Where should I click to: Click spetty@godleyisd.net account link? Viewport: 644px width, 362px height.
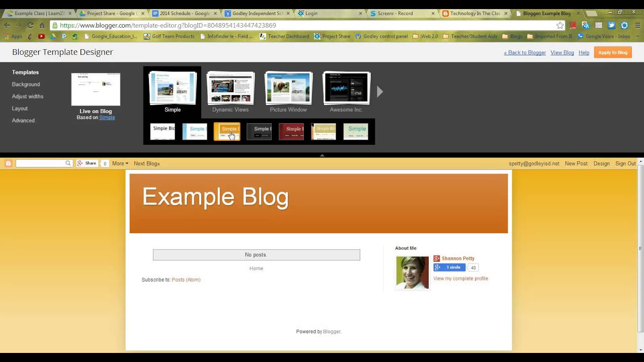(534, 163)
